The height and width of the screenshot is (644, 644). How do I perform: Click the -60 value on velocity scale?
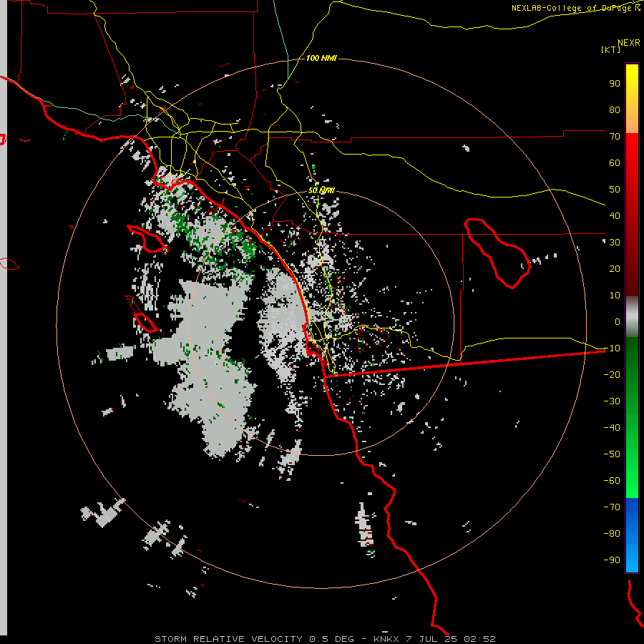(x=612, y=481)
